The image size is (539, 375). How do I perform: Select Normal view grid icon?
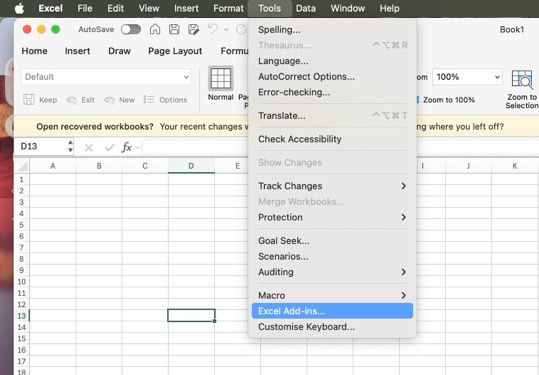pyautogui.click(x=221, y=78)
